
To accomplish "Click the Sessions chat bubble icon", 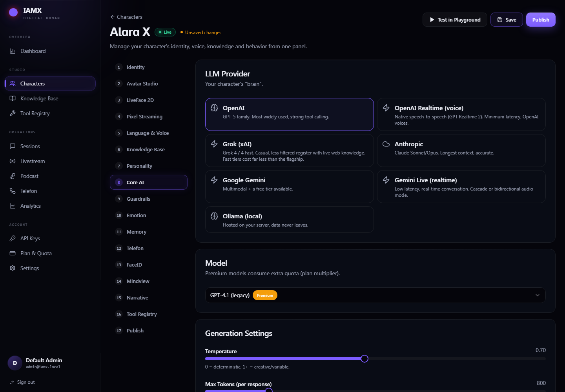I will tap(13, 146).
